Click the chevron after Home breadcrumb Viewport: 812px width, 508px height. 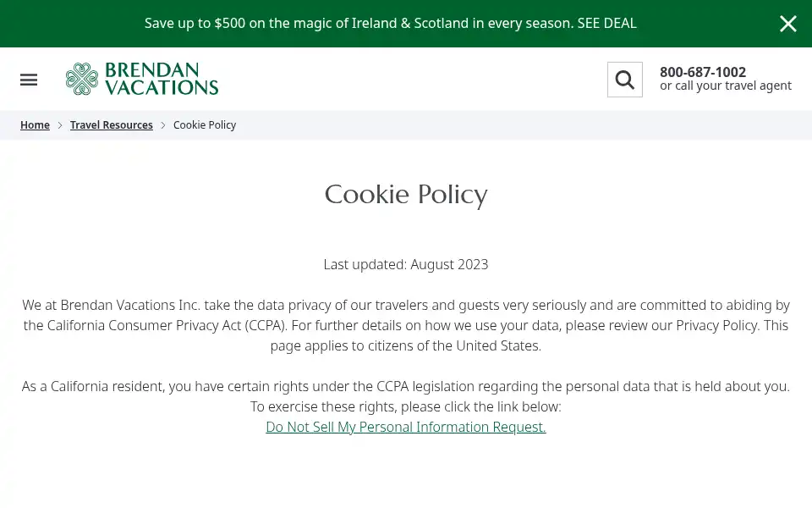[x=60, y=125]
